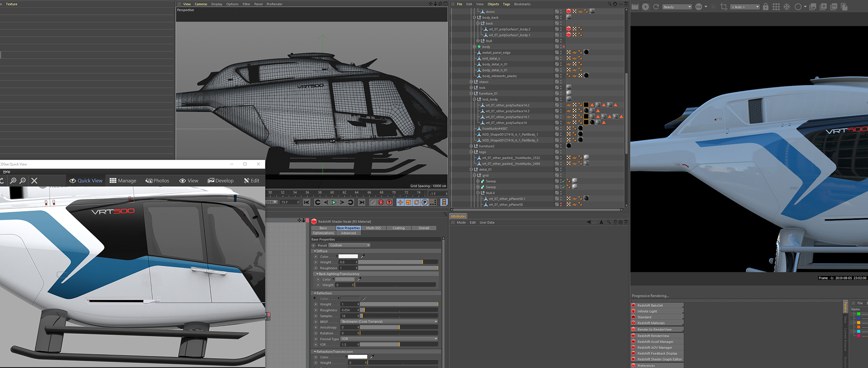The image size is (868, 368).
Task: Open the Cameras menu in the viewport
Action: (201, 4)
